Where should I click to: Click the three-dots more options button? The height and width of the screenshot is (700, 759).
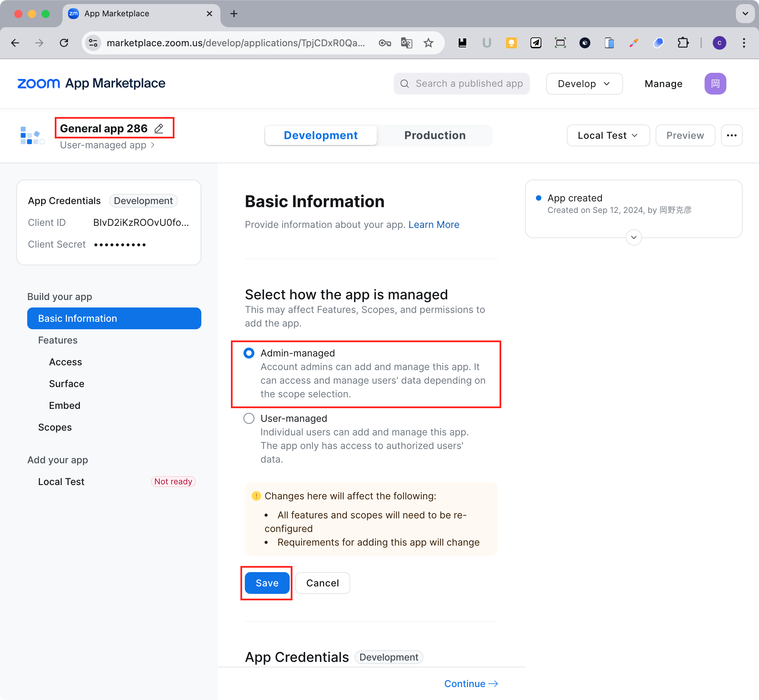pyautogui.click(x=731, y=135)
